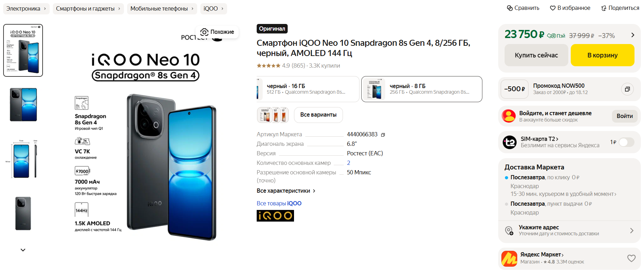This screenshot has width=644, height=273.
Task: Expand price details arrow next to -37%
Action: tap(633, 35)
